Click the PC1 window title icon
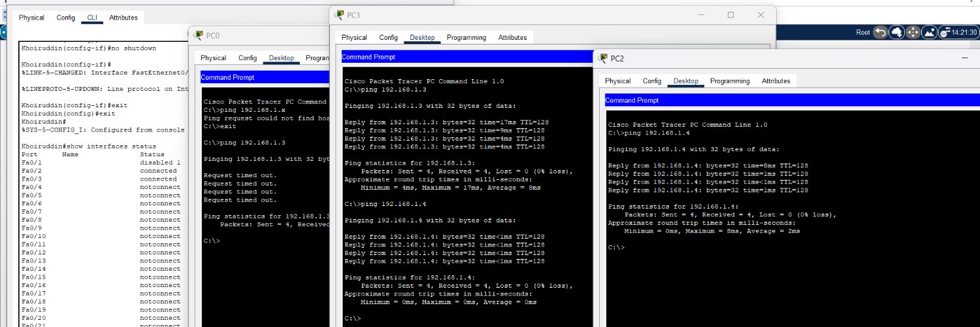The height and width of the screenshot is (327, 980). click(x=340, y=14)
